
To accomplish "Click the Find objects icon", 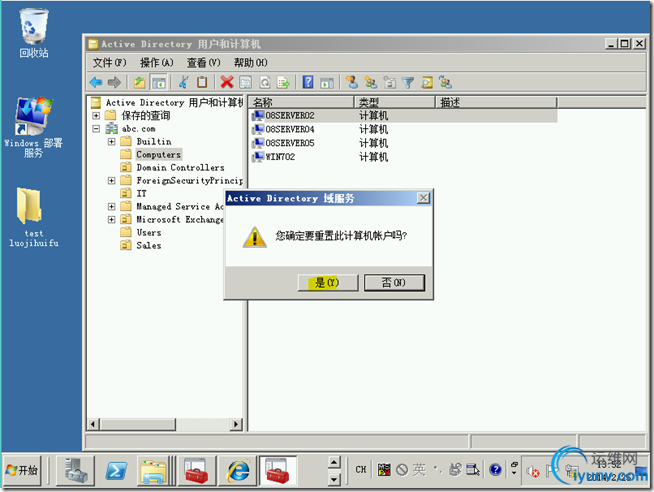I will pyautogui.click(x=427, y=82).
